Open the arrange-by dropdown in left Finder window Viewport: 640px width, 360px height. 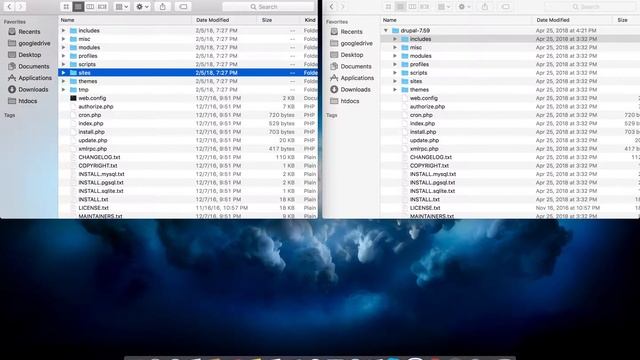[122, 7]
